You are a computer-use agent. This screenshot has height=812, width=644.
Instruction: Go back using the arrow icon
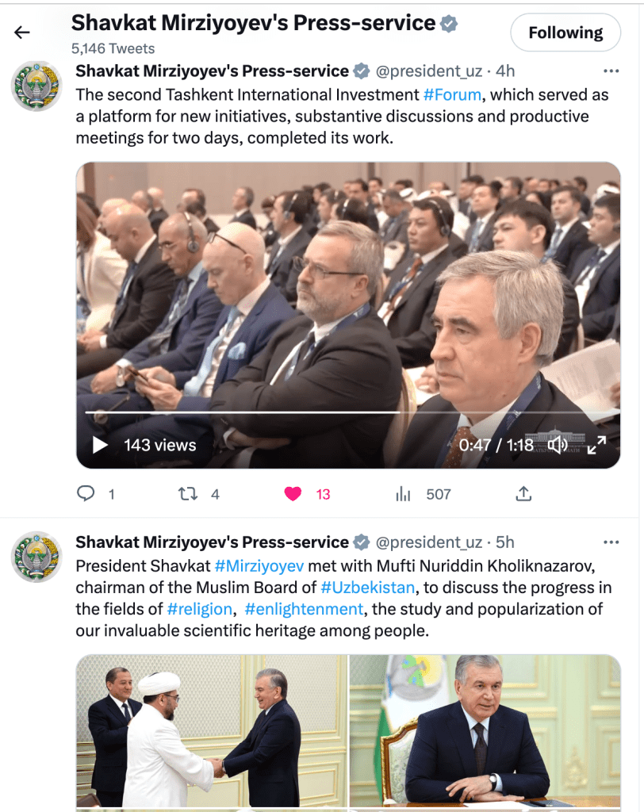[x=21, y=33]
